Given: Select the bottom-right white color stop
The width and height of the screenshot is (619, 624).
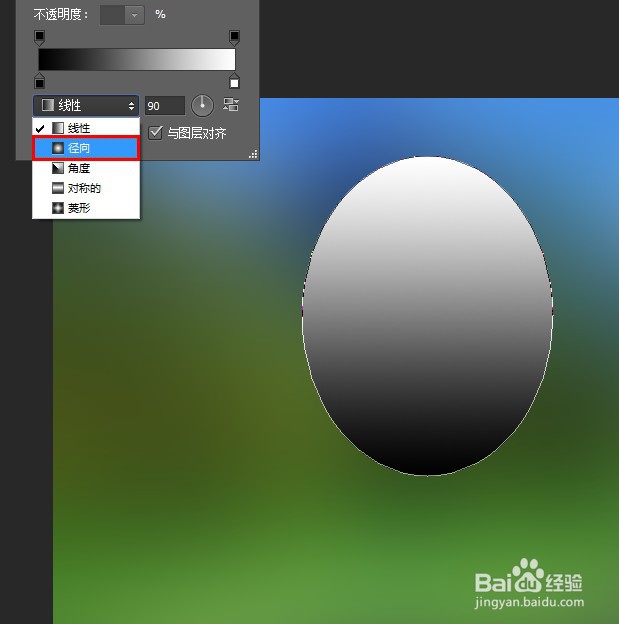Looking at the screenshot, I should pyautogui.click(x=234, y=81).
